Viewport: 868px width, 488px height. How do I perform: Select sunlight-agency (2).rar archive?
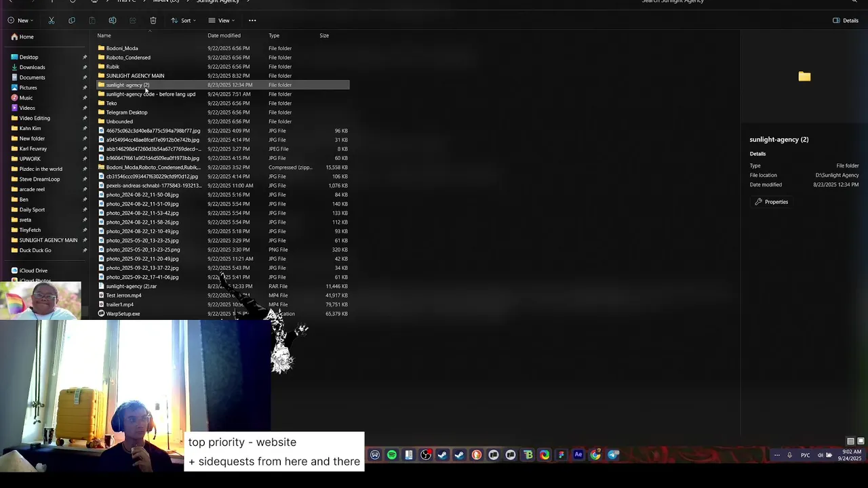click(132, 286)
